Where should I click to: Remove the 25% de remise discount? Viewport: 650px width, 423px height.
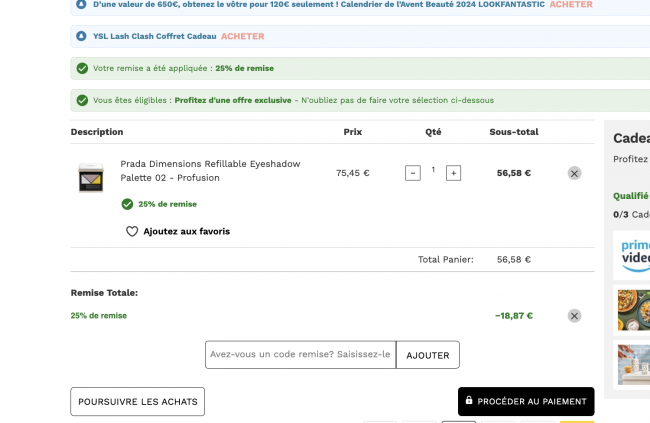pyautogui.click(x=574, y=316)
